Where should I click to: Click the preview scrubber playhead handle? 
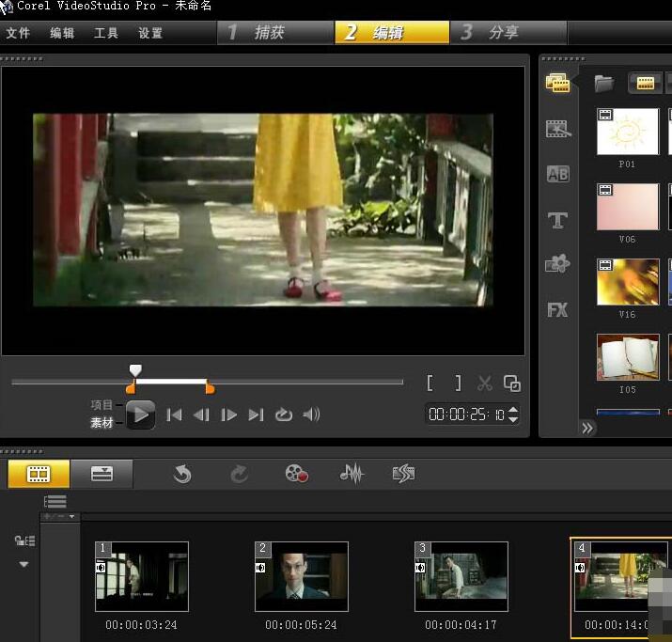pos(135,370)
